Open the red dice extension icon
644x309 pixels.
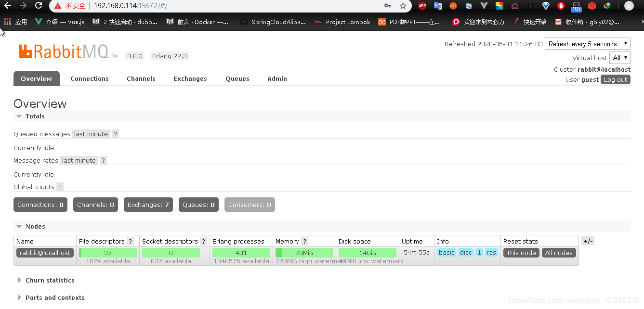592,6
